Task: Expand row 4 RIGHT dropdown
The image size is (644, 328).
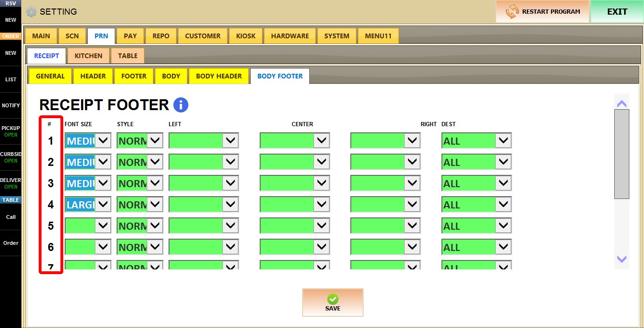Action: [412, 204]
